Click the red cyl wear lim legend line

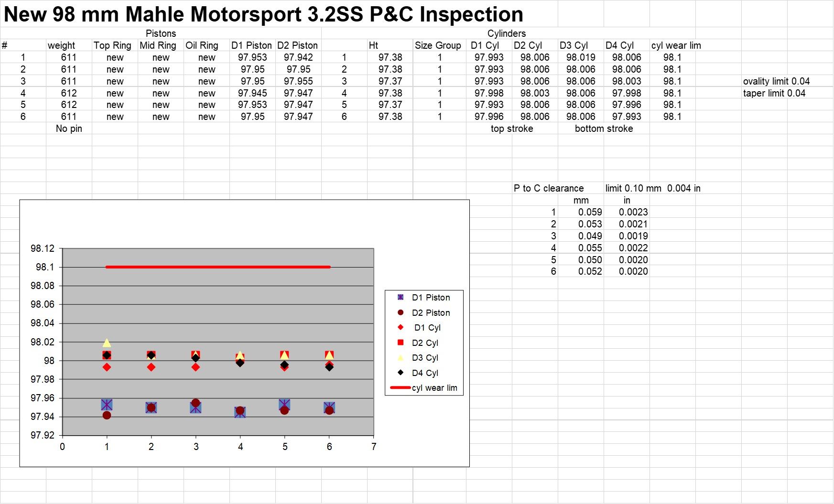pyautogui.click(x=400, y=388)
